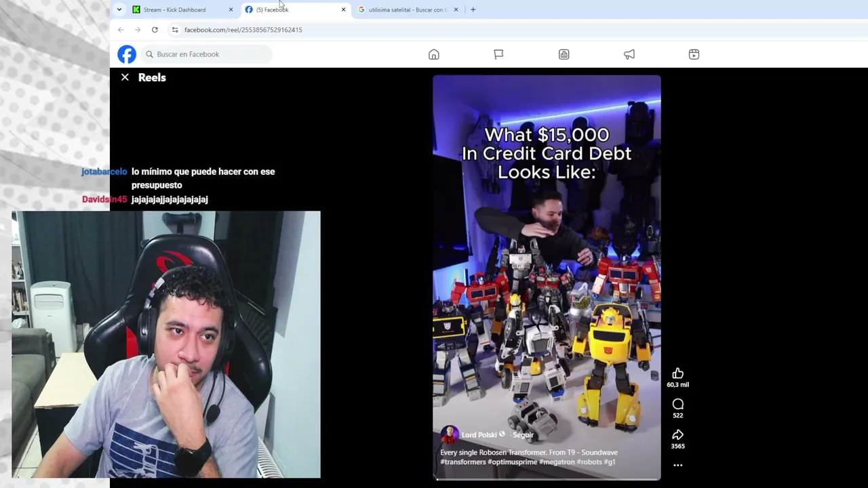The image size is (868, 488).
Task: Like the reel with the thumbs-up icon
Action: tap(677, 373)
